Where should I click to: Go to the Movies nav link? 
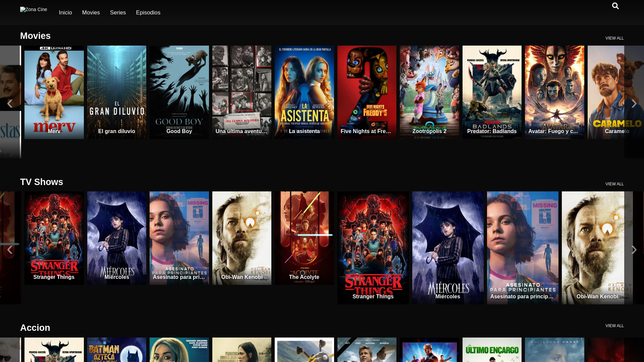[91, 13]
